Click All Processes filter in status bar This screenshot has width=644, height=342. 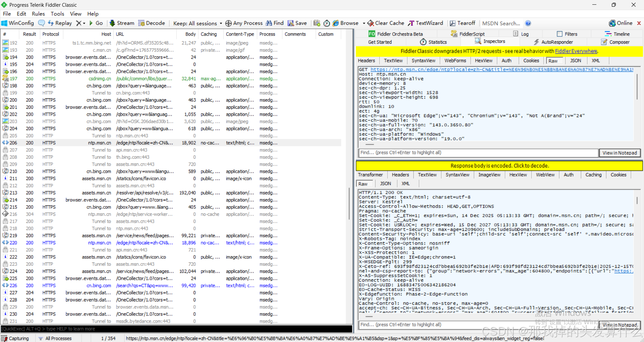55,338
